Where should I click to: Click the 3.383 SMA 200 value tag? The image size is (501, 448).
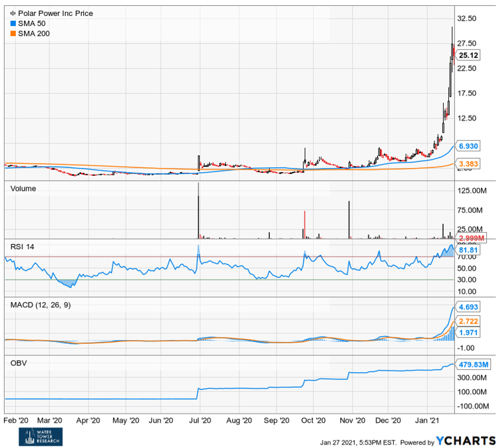(x=468, y=164)
